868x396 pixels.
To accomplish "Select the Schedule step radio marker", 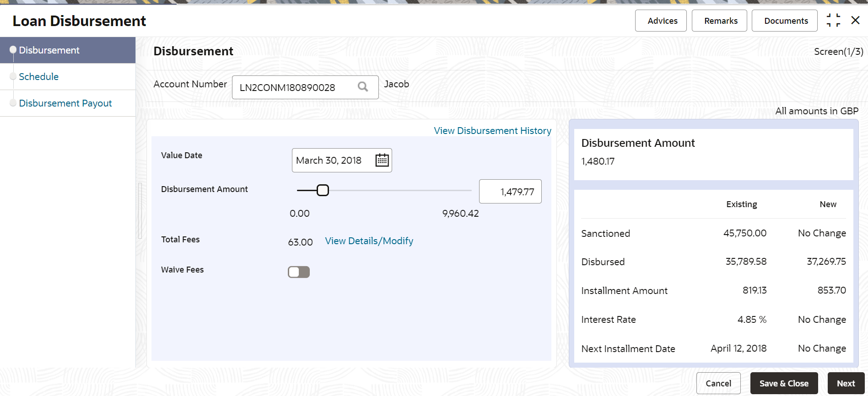I will (13, 76).
